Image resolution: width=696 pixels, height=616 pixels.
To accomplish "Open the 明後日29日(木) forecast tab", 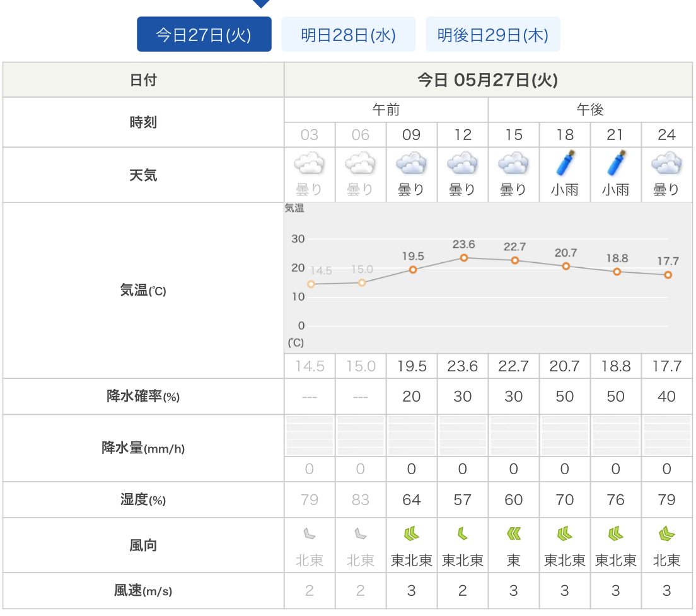I will (x=492, y=35).
